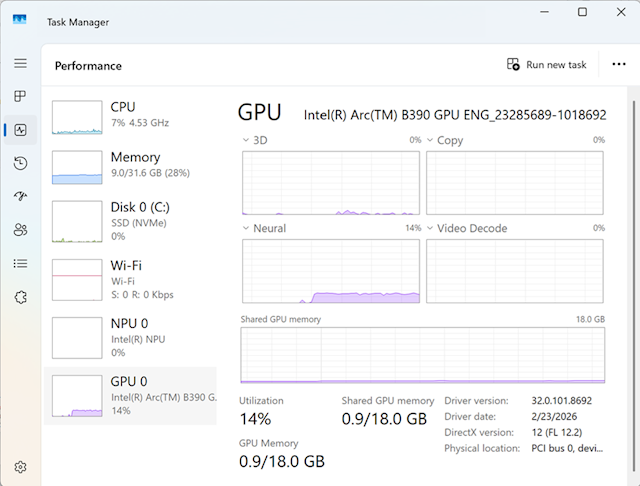Click the CPU mini graph thumbnail
Screen dimensions: 640x486
pyautogui.click(x=77, y=118)
